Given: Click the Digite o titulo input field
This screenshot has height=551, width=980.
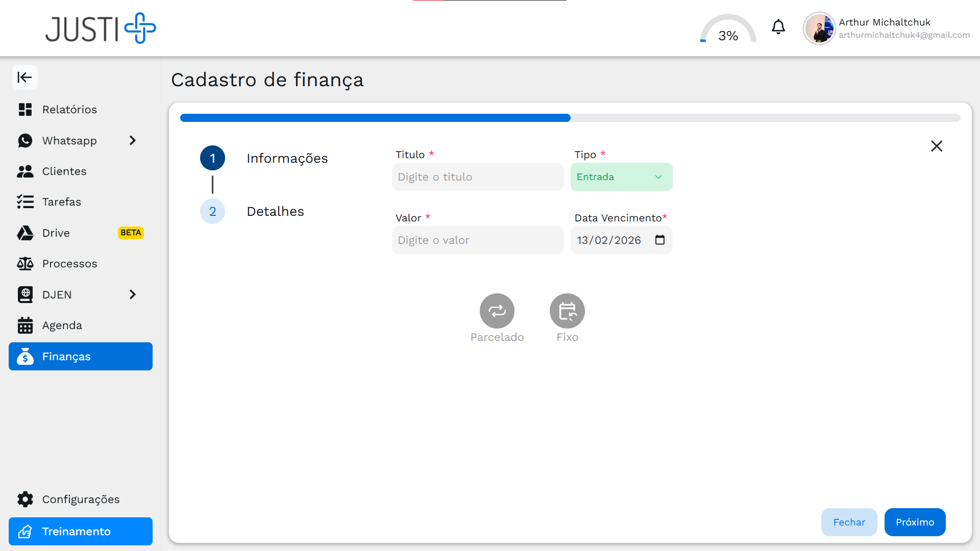Looking at the screenshot, I should point(477,177).
